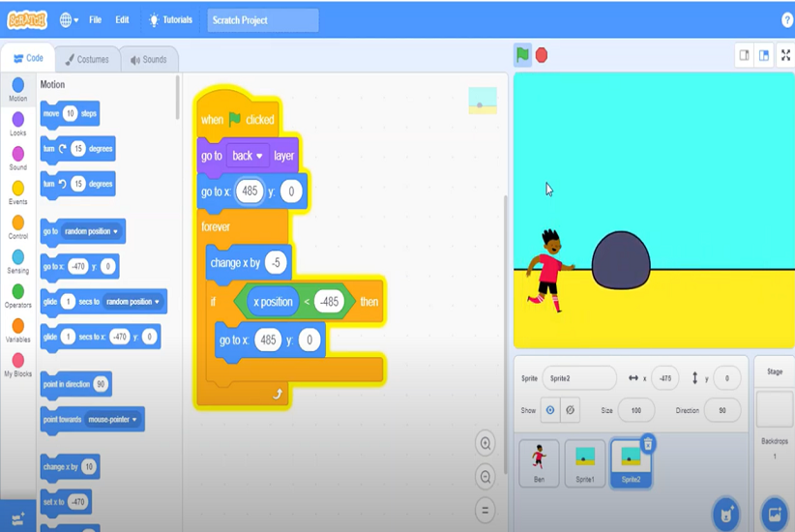The width and height of the screenshot is (795, 532).
Task: Click the green flag to run project
Action: click(522, 55)
